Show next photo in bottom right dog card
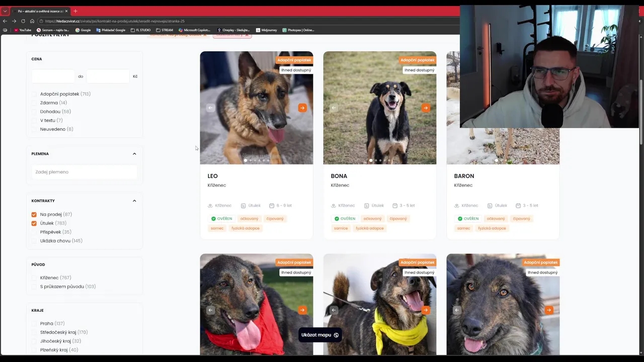 coord(549,310)
